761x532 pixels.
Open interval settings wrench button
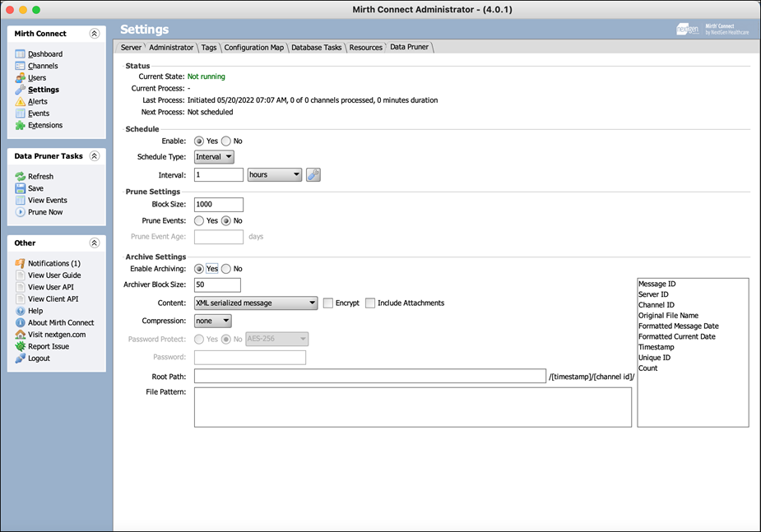point(313,174)
